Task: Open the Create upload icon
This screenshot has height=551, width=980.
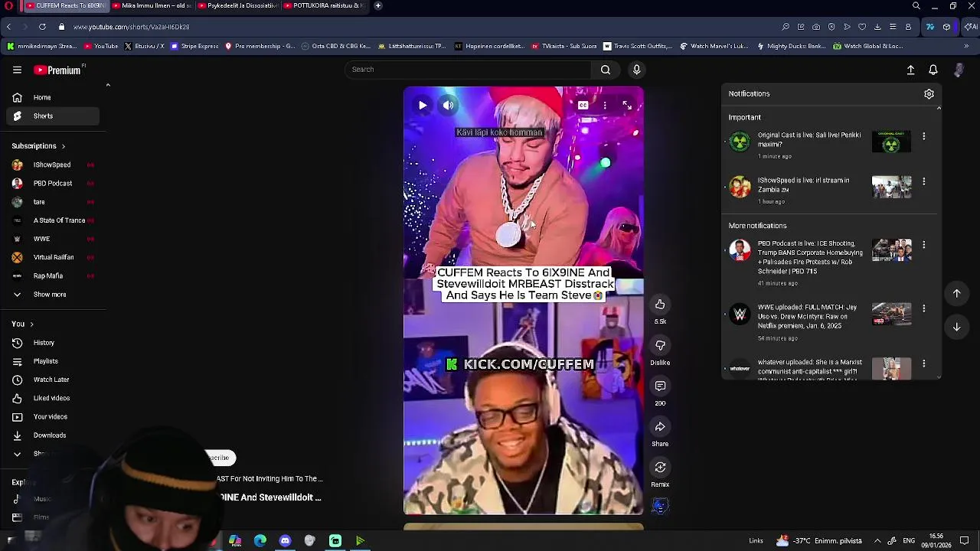Action: [910, 70]
